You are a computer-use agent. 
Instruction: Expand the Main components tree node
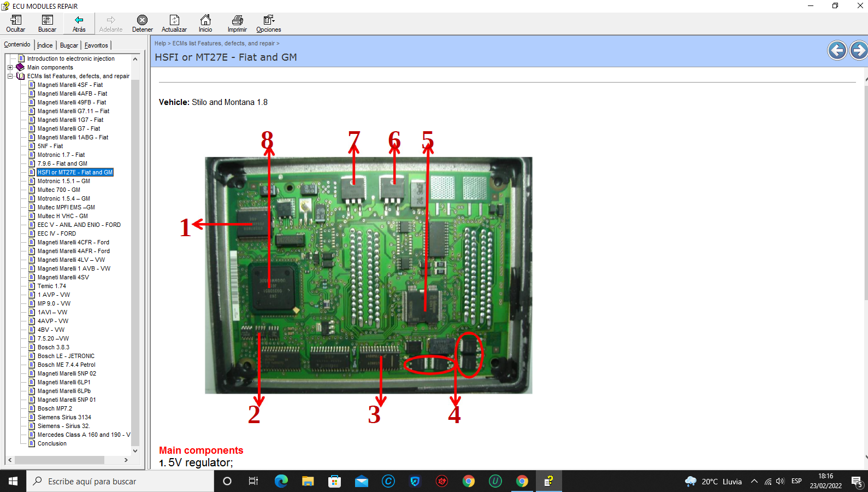tap(10, 67)
